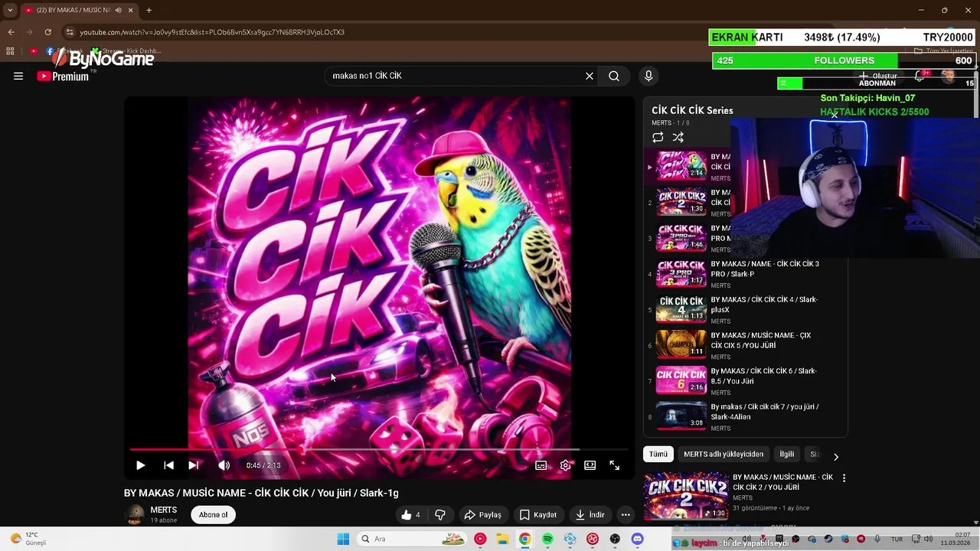Viewport: 980px width, 551px height.
Task: Open the Windows Start menu
Action: [x=343, y=539]
